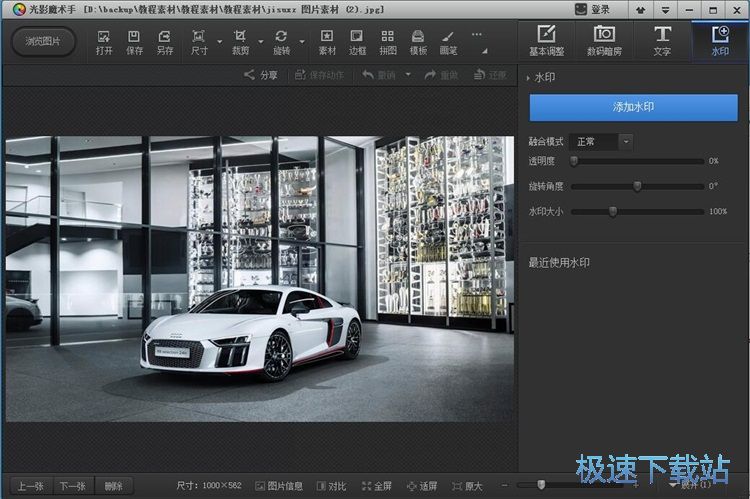750x499 pixels.
Task: Click the three-dot more tools icon
Action: (476, 34)
